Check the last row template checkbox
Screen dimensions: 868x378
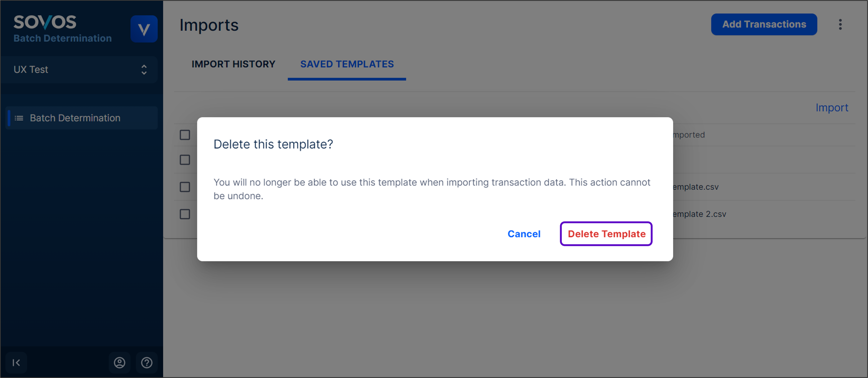pyautogui.click(x=185, y=214)
